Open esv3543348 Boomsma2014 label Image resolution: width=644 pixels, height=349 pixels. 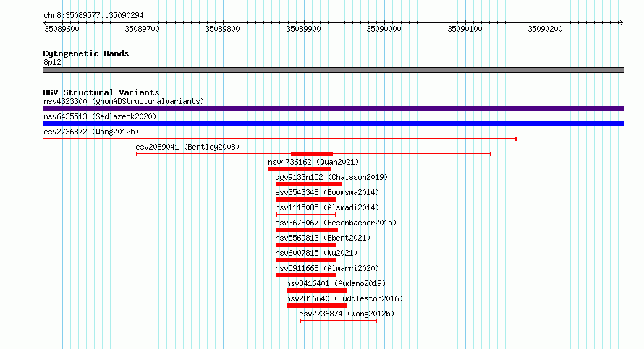[x=327, y=192]
